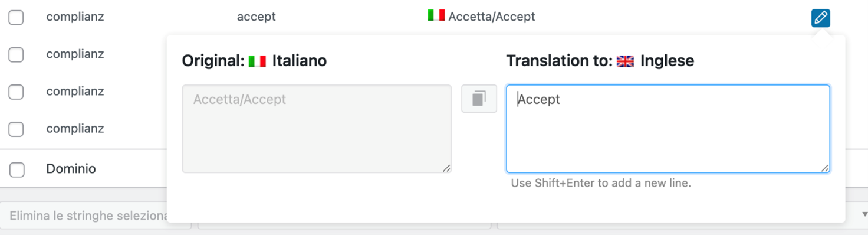This screenshot has width=868, height=235.
Task: Click the UK flag next to Inglese
Action: click(625, 61)
